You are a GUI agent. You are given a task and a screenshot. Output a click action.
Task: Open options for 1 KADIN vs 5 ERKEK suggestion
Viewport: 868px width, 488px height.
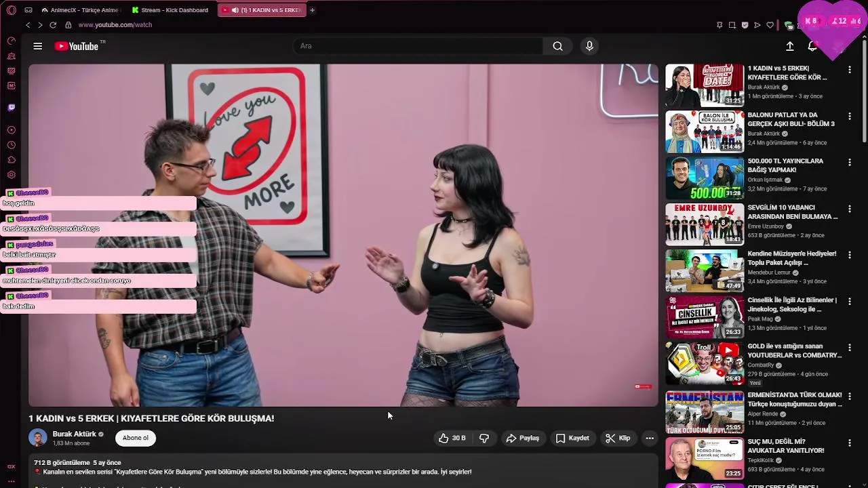[x=850, y=70]
